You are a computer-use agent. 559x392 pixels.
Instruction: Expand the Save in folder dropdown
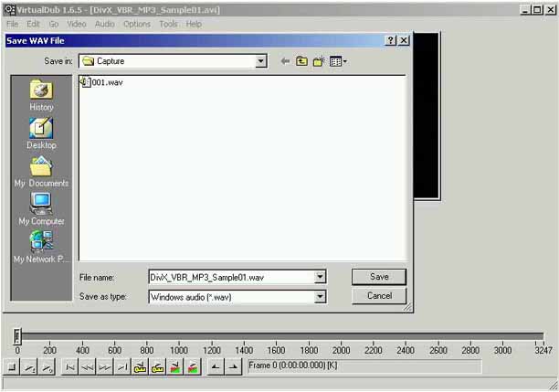point(261,61)
